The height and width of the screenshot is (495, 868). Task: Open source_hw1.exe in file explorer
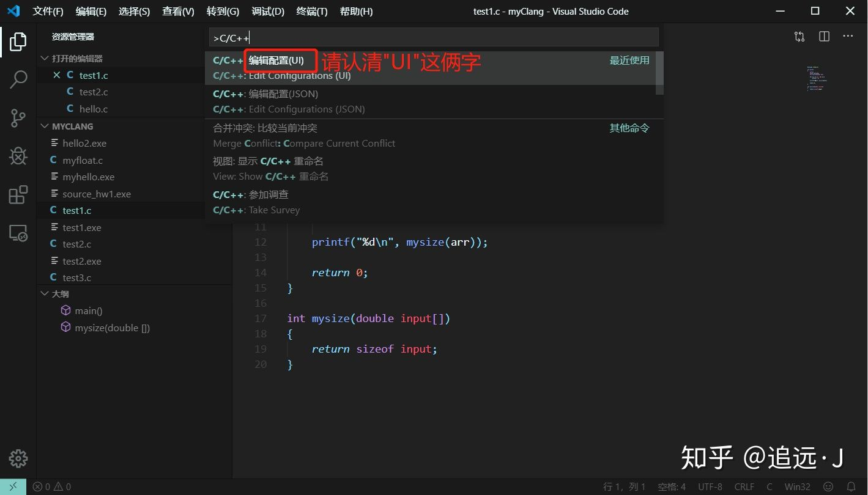(x=97, y=194)
